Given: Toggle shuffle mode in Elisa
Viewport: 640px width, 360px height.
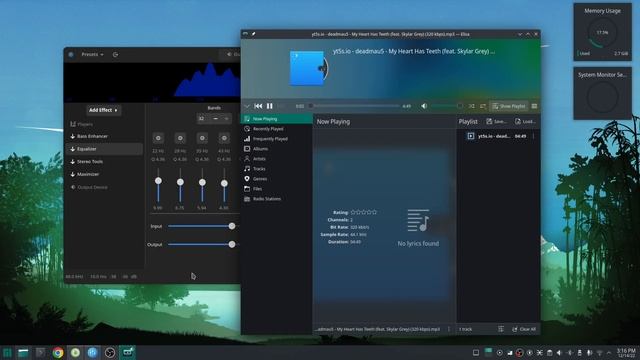Looking at the screenshot, I should pos(471,106).
